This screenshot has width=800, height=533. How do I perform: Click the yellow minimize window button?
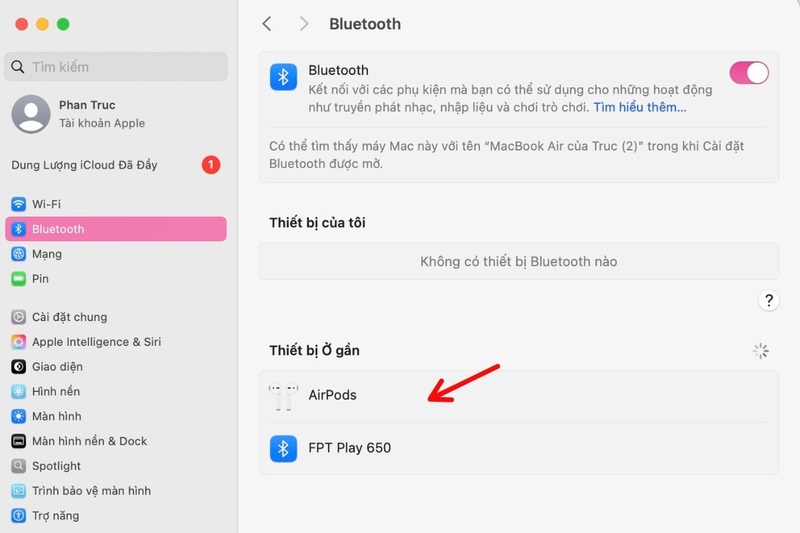[42, 24]
